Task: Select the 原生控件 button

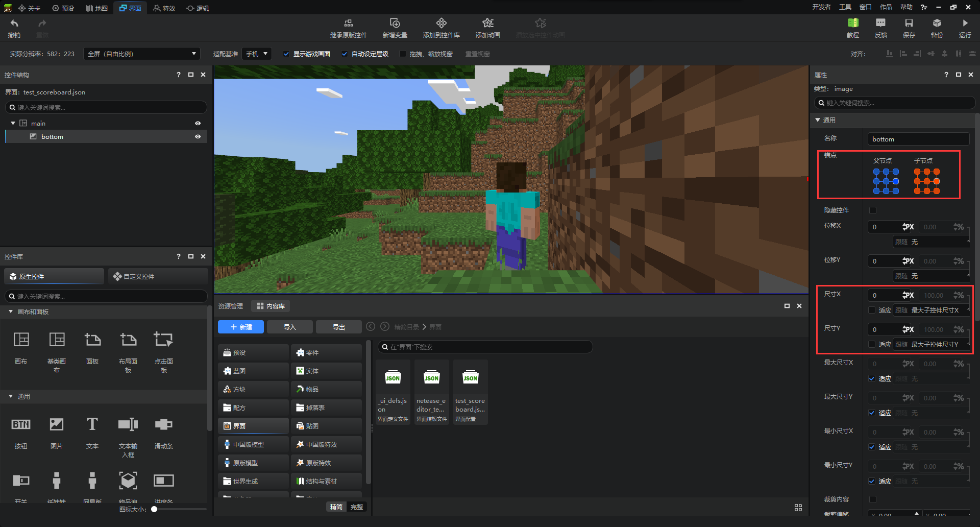Action: [54, 276]
